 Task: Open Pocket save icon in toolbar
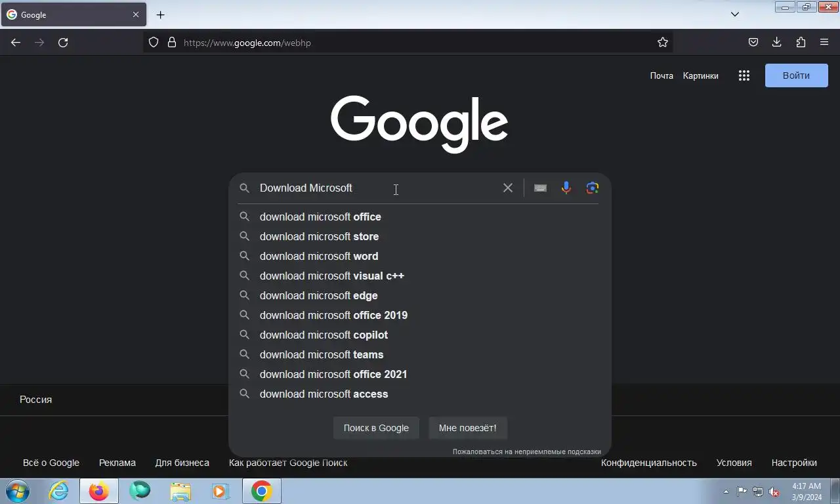(x=753, y=43)
